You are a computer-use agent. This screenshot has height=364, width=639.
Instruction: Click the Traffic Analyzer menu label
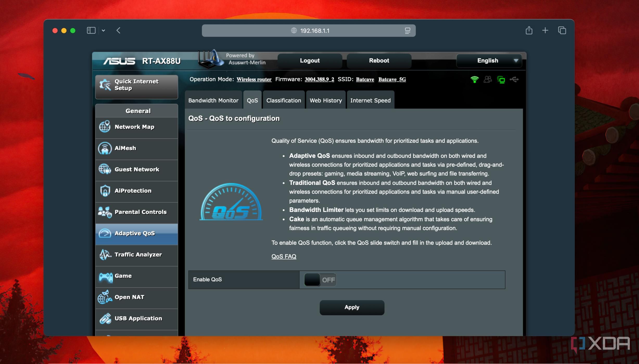click(x=138, y=255)
